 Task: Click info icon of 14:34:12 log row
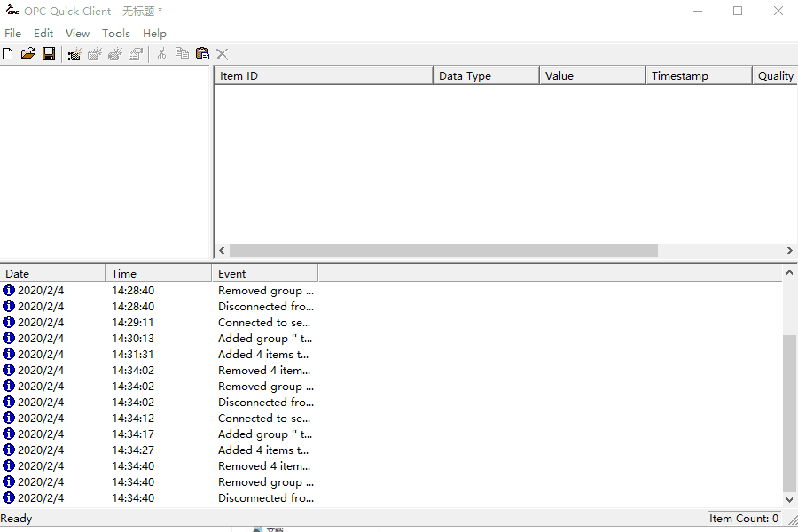[9, 418]
